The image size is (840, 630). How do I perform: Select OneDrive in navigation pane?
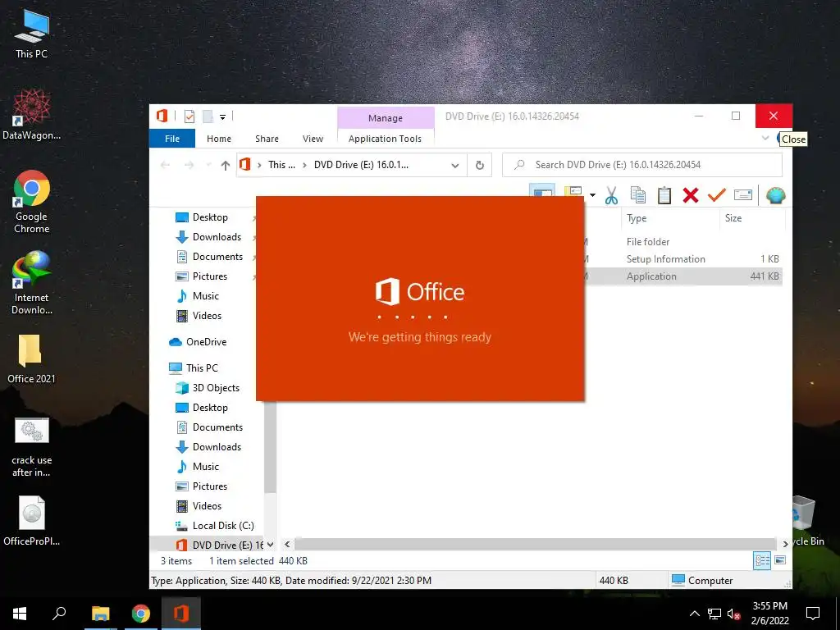click(x=206, y=342)
